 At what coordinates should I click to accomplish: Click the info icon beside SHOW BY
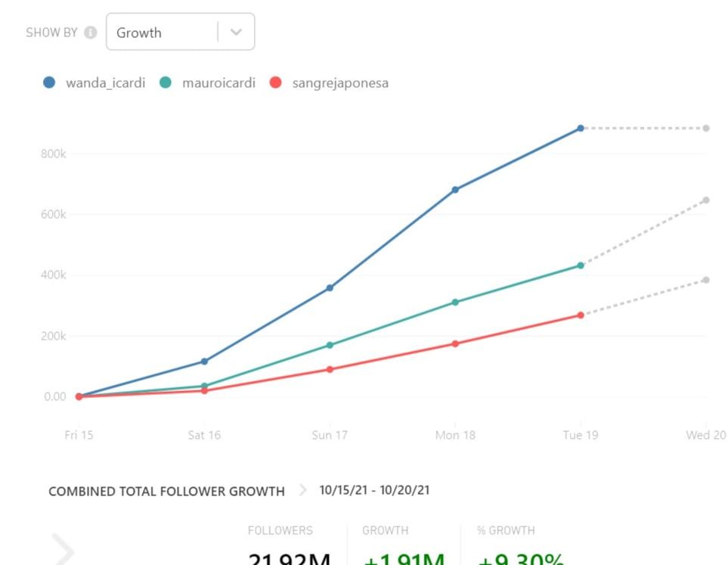click(x=91, y=33)
